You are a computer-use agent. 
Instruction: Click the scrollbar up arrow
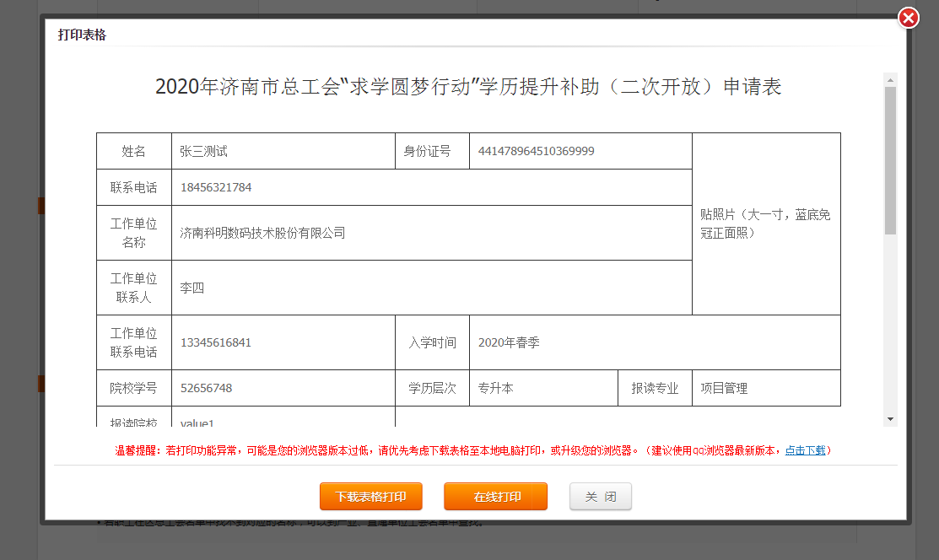(890, 80)
